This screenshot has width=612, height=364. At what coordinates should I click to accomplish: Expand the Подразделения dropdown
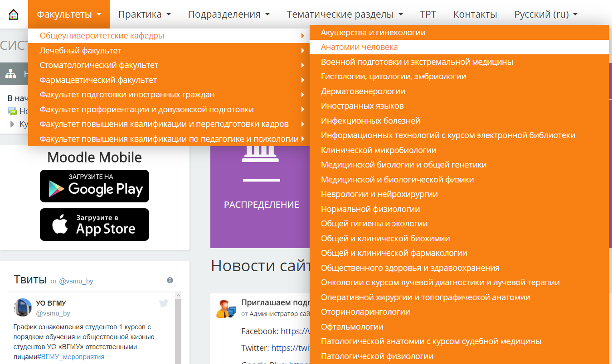228,14
